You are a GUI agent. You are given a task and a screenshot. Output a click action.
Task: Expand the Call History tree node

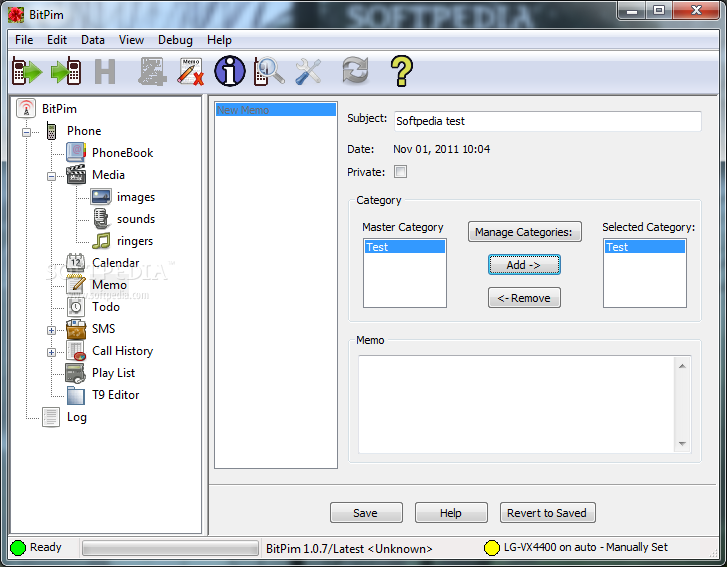click(x=51, y=352)
